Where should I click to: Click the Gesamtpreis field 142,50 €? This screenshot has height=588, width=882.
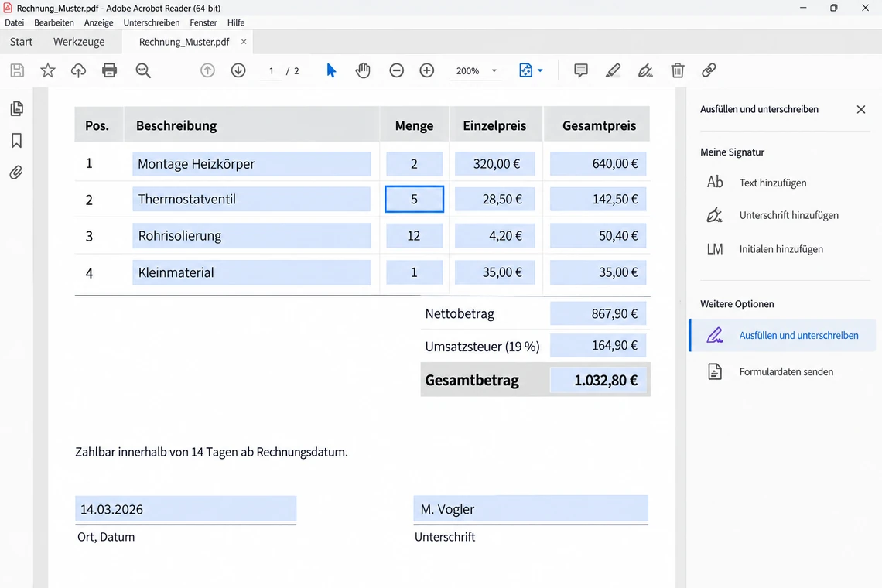[x=598, y=199]
